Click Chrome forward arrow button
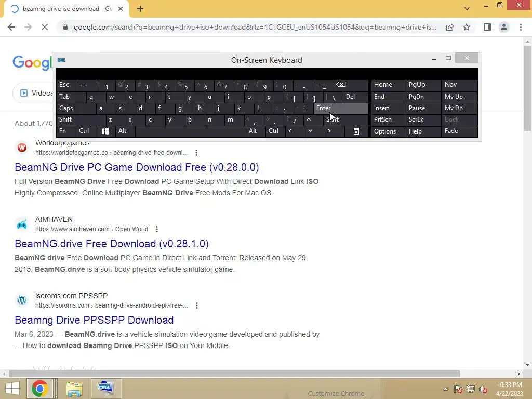The image size is (532, 399). [x=28, y=27]
